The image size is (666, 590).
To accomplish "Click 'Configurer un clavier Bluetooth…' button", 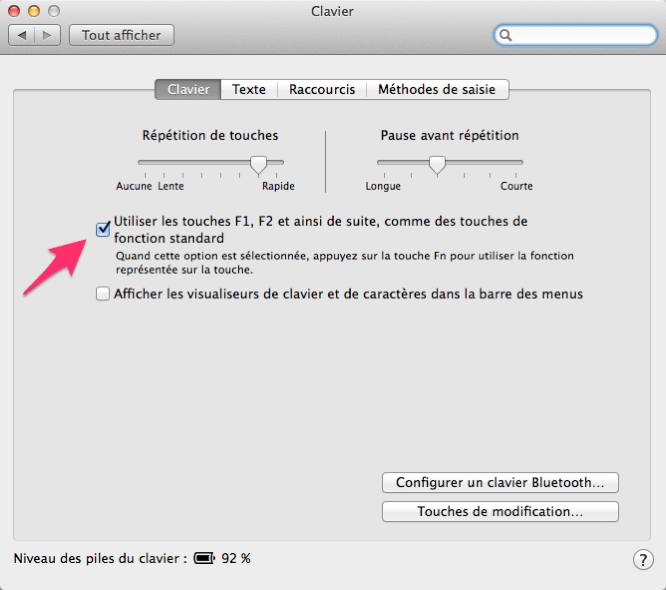I will 500,482.
